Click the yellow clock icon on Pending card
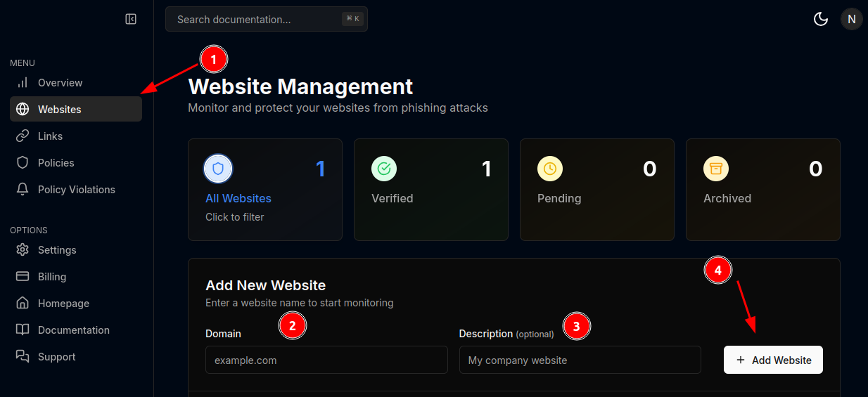The height and width of the screenshot is (397, 868). [x=550, y=169]
